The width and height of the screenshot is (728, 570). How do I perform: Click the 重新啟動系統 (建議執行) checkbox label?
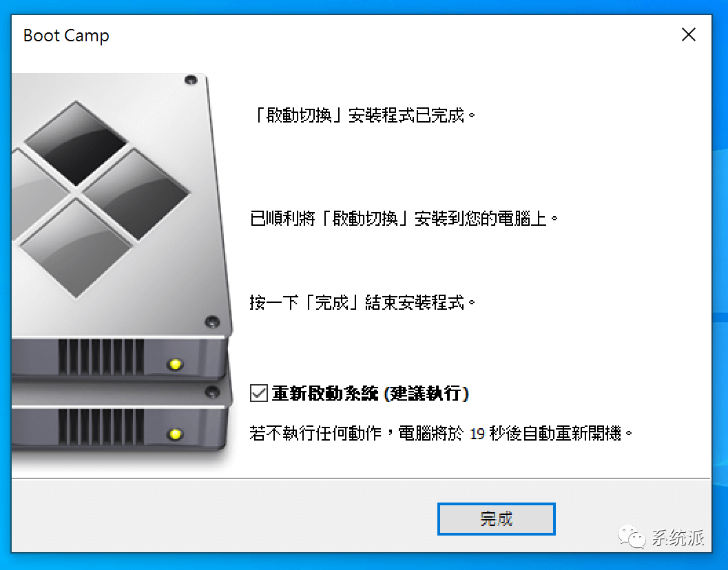pos(371,394)
